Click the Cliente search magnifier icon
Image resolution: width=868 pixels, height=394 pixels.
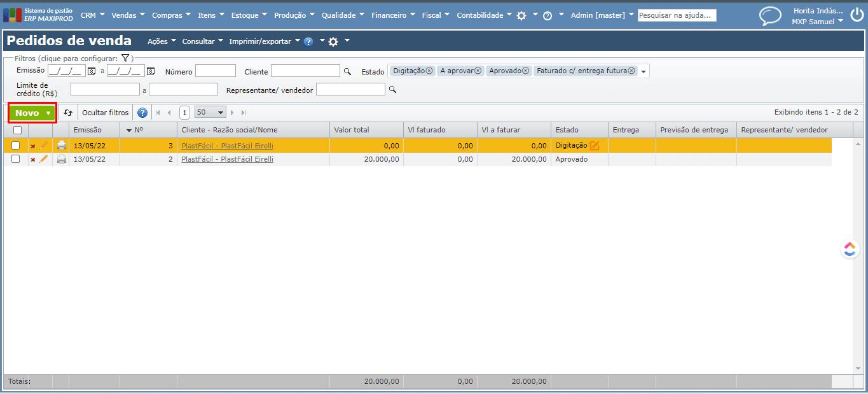pos(347,71)
